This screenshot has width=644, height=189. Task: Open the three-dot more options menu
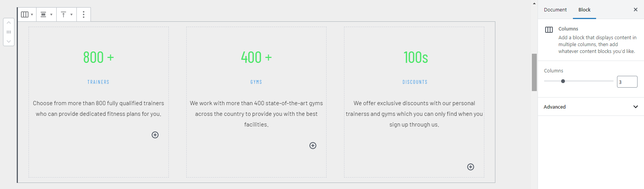tap(84, 14)
